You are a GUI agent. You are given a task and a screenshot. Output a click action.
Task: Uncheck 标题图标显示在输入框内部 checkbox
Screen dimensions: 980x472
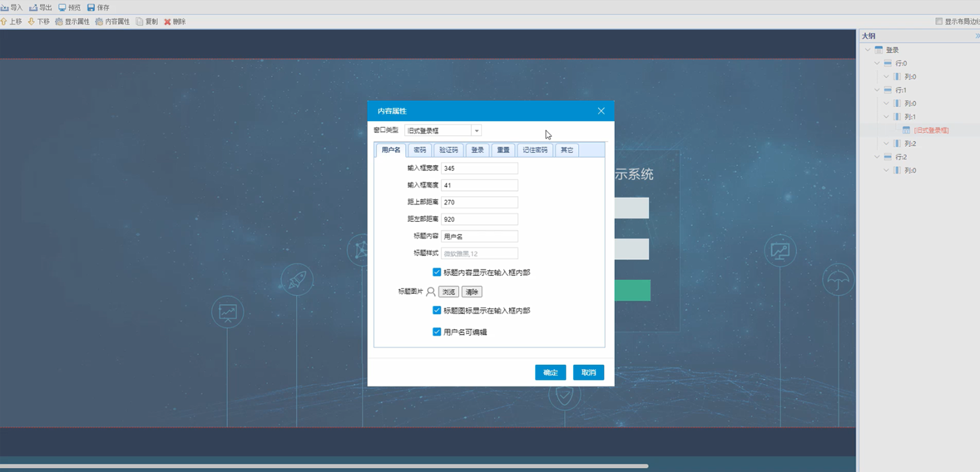437,311
